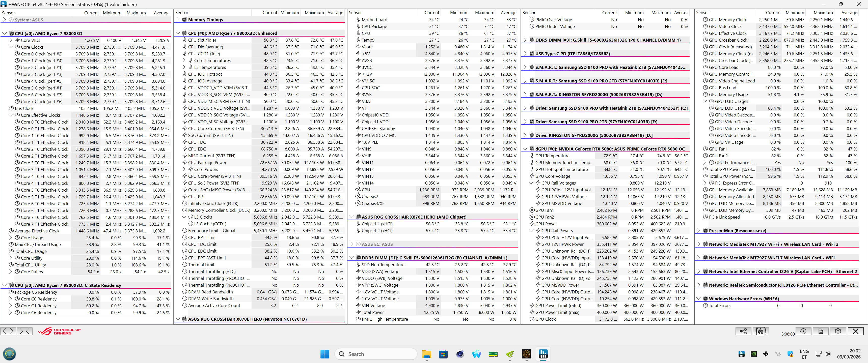
Task: Open the NVIDIA tray icon
Action: pyautogui.click(x=753, y=354)
